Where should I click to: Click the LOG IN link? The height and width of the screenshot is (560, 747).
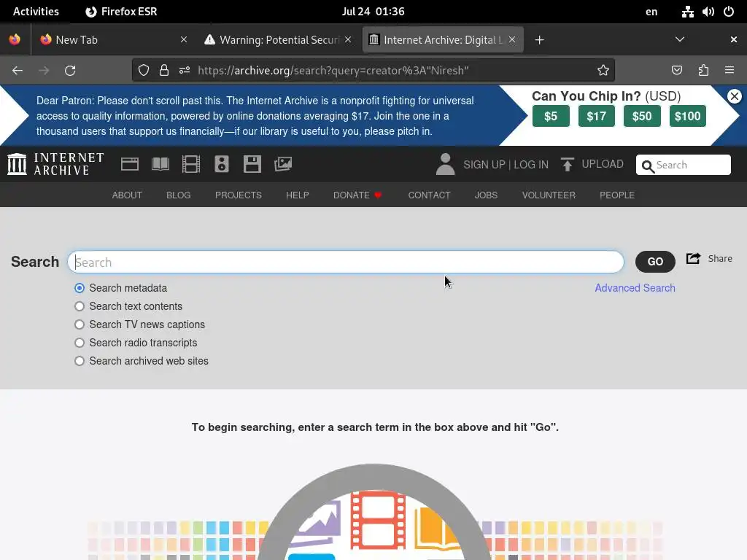point(531,165)
